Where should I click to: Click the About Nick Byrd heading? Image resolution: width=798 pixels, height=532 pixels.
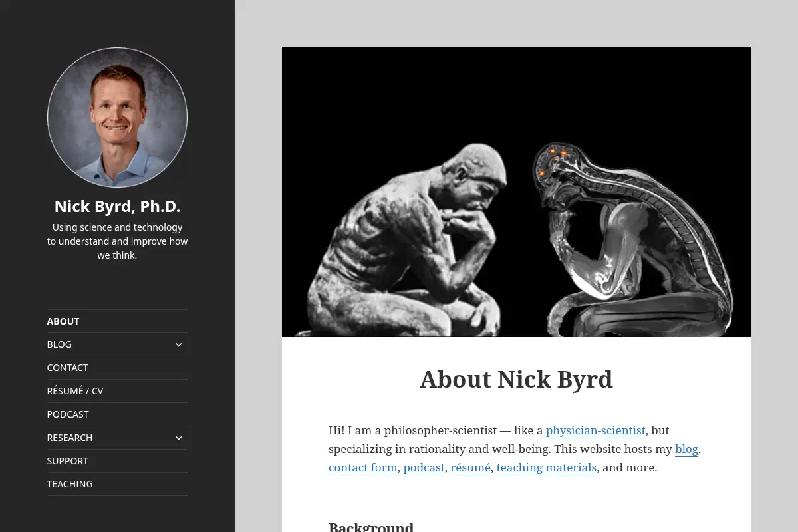tap(516, 379)
